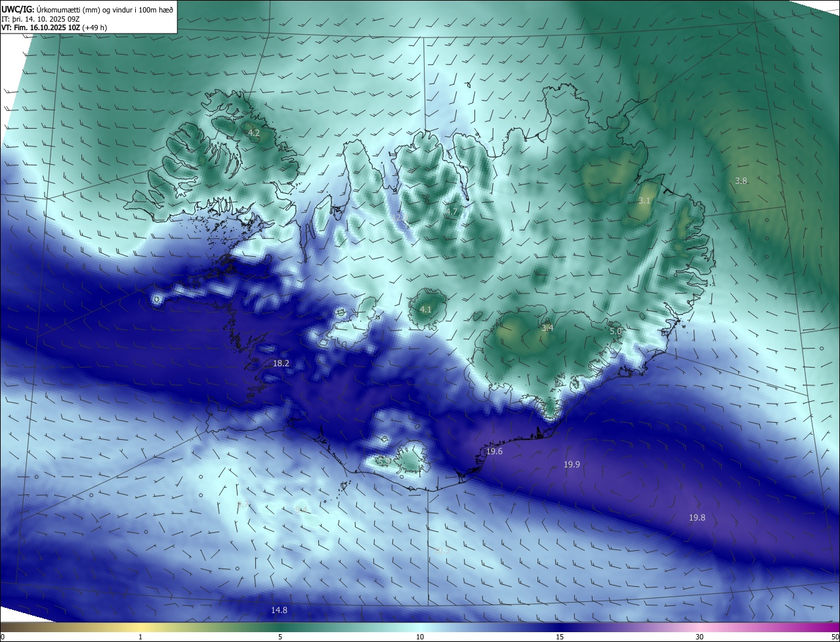This screenshot has width=840, height=642.
Task: Click the 5 tick on the color scale
Action: click(280, 637)
